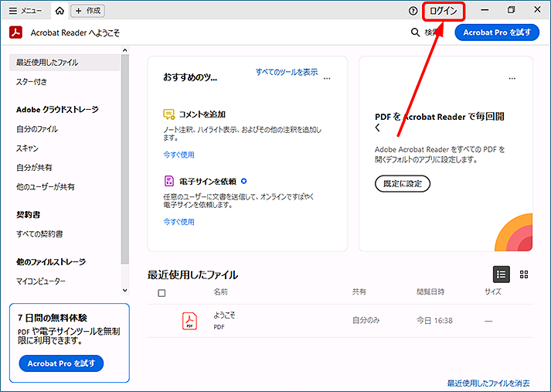551x392 pixels.
Task: Select 最近使用したファイル in the sidebar
Action: pos(64,63)
